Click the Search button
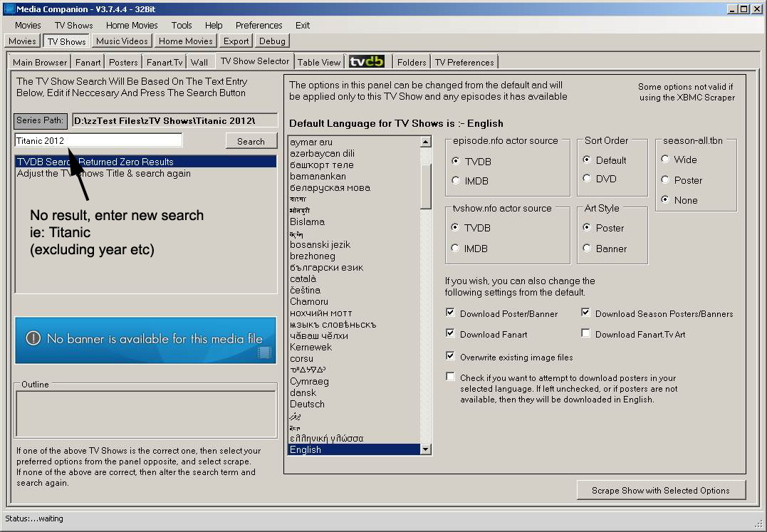This screenshot has width=767, height=532. click(251, 141)
